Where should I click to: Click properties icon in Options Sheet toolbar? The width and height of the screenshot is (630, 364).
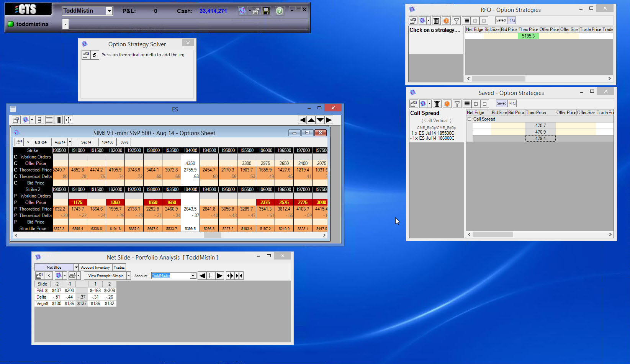tap(19, 142)
